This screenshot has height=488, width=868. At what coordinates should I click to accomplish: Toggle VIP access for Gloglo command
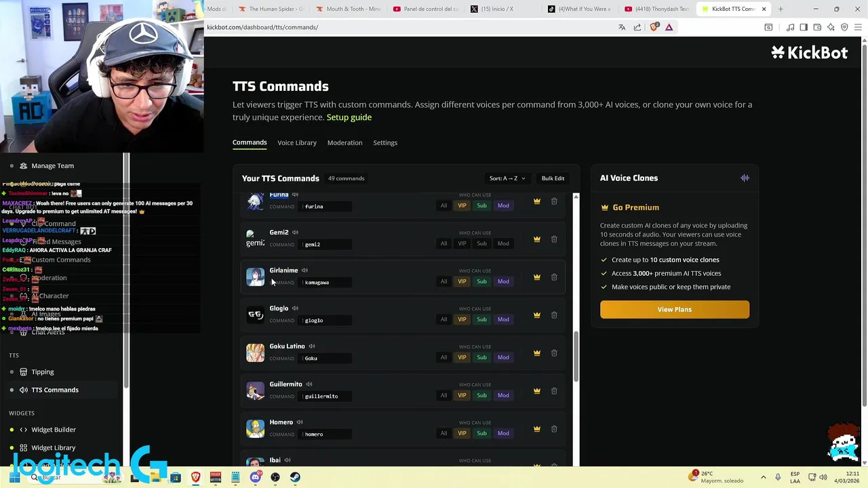pyautogui.click(x=462, y=319)
